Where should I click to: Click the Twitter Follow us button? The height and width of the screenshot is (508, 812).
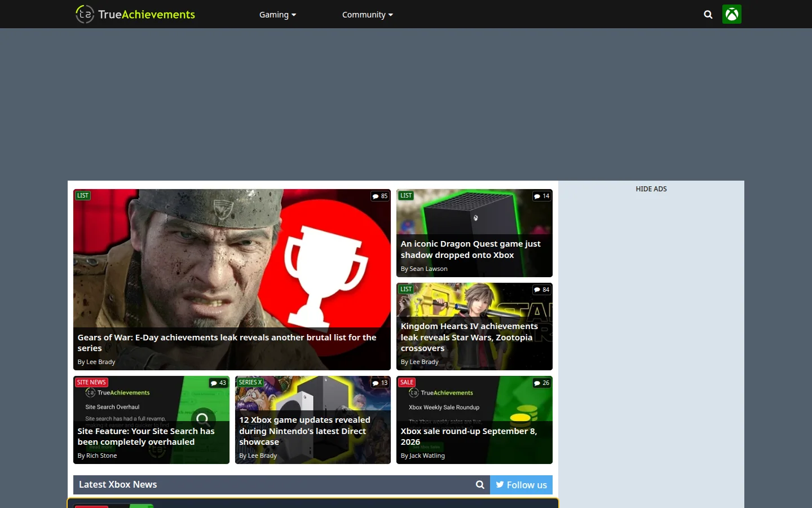pos(521,485)
